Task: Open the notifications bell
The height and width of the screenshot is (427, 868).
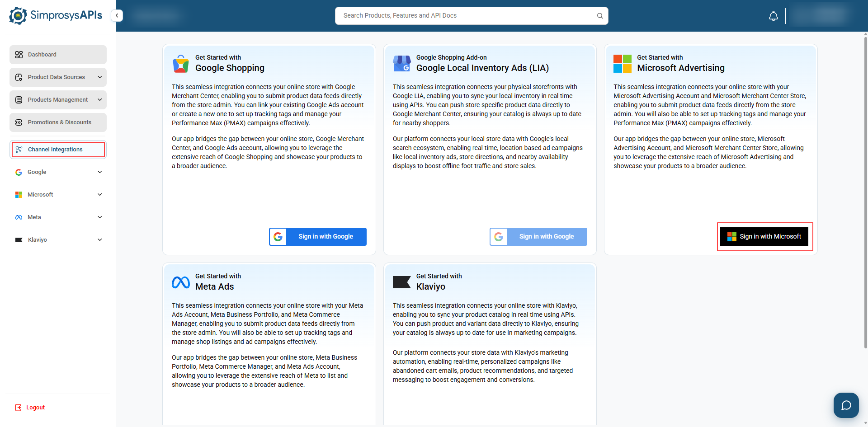Action: click(x=774, y=16)
